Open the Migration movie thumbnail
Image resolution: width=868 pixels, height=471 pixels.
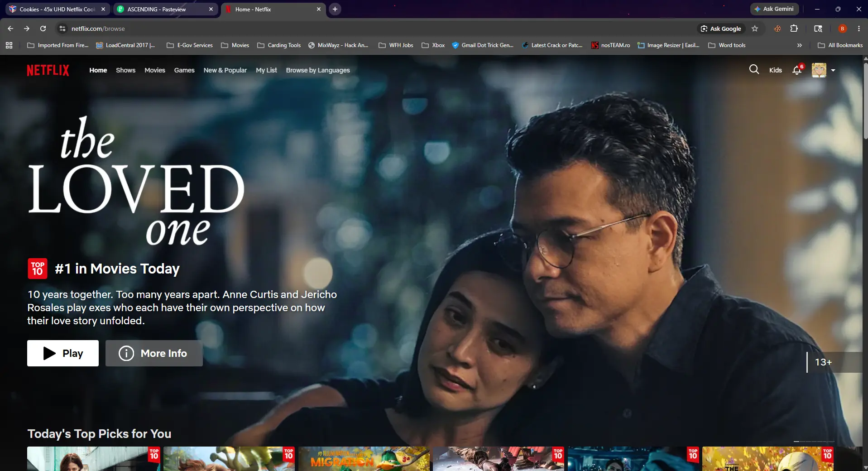[364, 459]
